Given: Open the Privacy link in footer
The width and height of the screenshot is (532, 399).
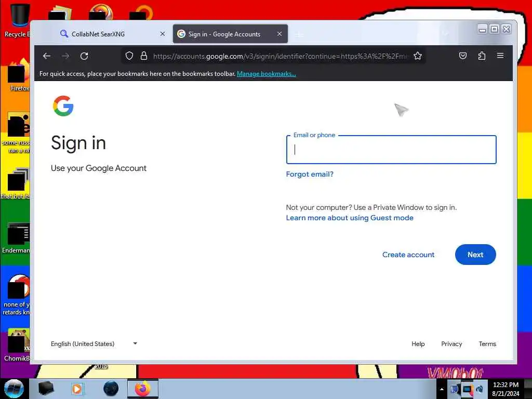Looking at the screenshot, I should tap(451, 344).
